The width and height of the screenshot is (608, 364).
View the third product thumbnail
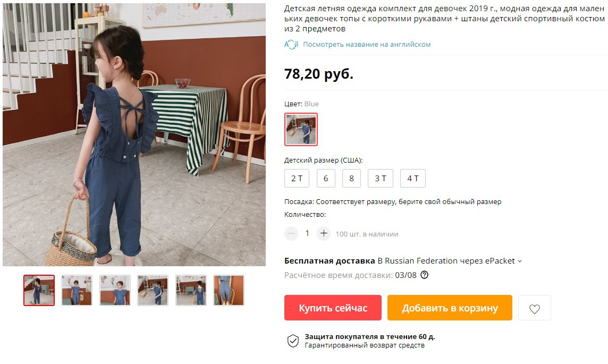115,290
